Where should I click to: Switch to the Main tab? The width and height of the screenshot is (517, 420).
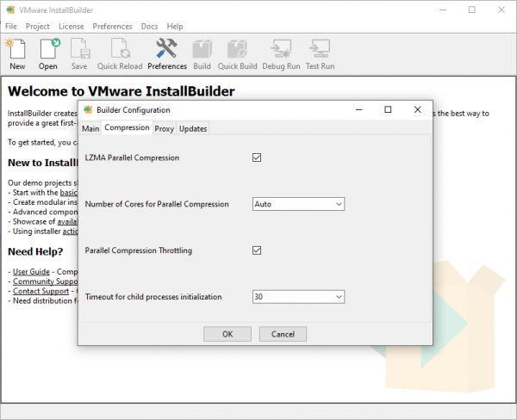click(x=90, y=128)
